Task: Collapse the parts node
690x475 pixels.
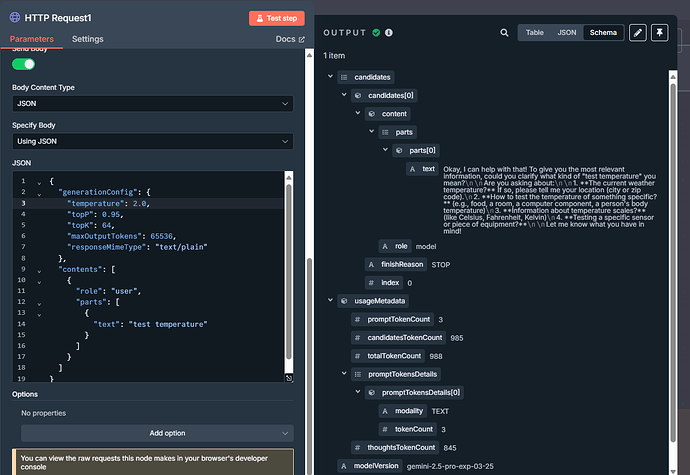Action: 371,131
